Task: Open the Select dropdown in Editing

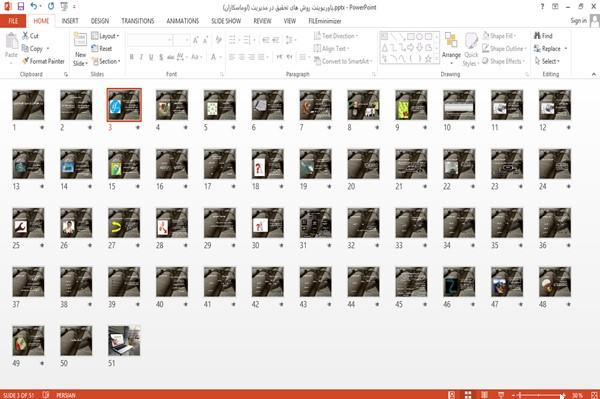Action: (x=547, y=61)
